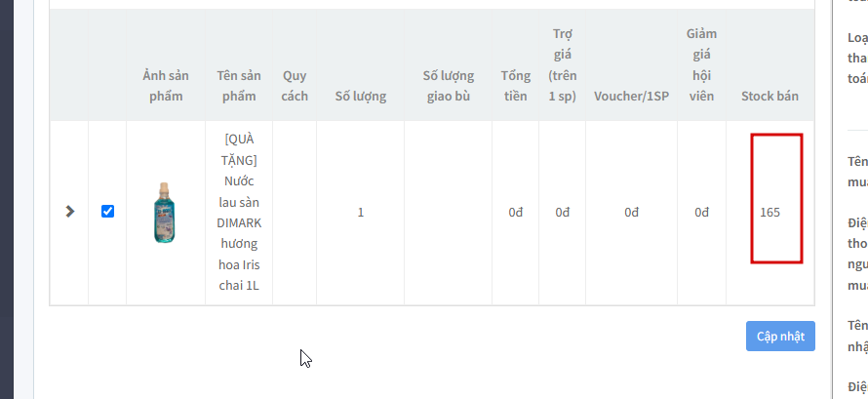Click the Số lượng giao bù header
The width and height of the screenshot is (868, 399).
[x=449, y=86]
